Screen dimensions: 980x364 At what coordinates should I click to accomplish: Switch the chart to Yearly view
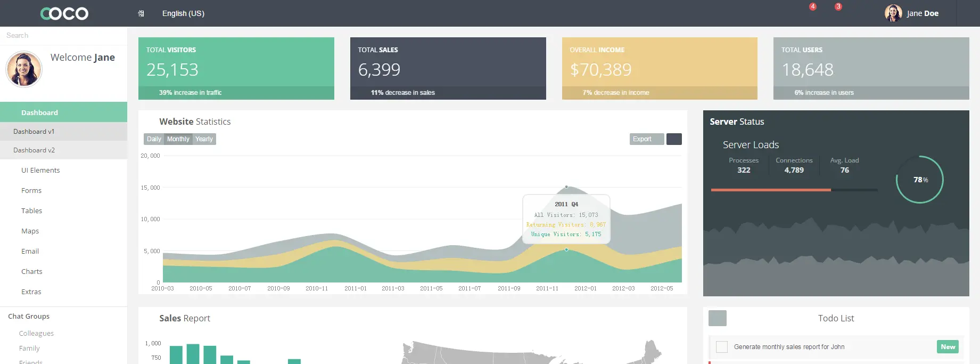[204, 139]
